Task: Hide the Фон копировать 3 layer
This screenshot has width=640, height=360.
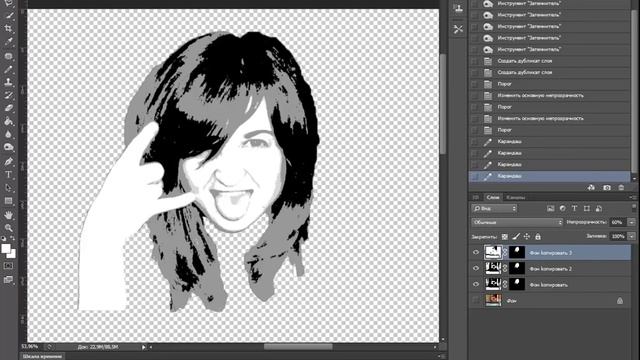Action: tap(476, 253)
